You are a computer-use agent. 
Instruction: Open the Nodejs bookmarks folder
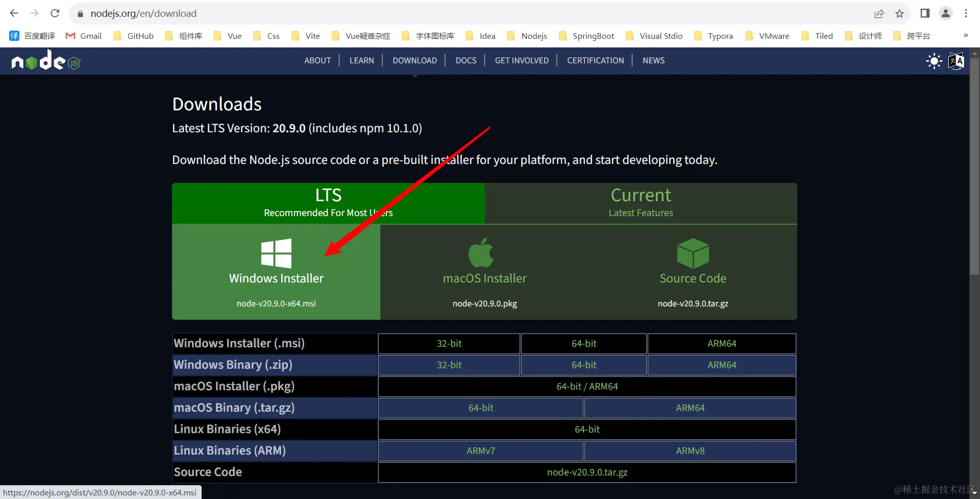(x=527, y=36)
